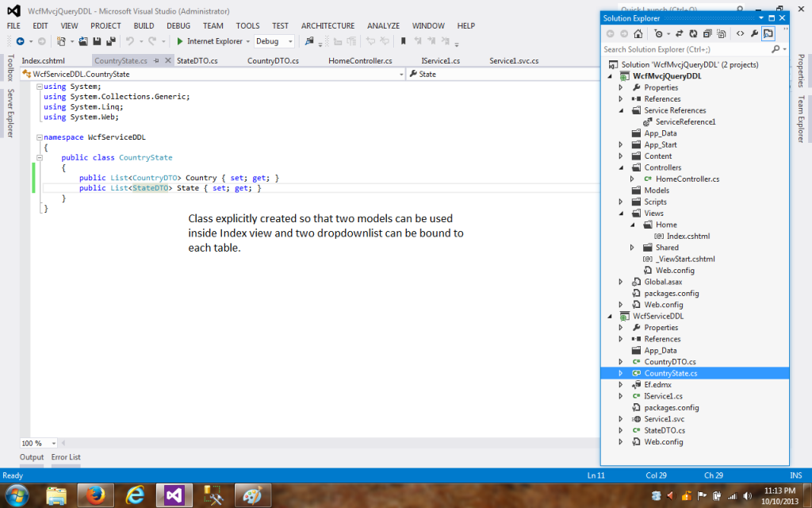This screenshot has height=508, width=812.
Task: Select ServiceReference1 in Solution Explorer
Action: click(x=685, y=121)
